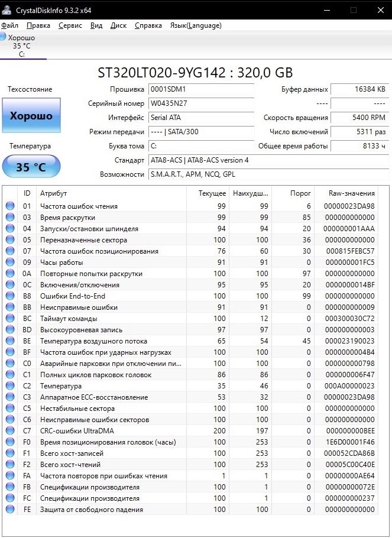Click raw value 000000000237 in FC row

(350, 498)
